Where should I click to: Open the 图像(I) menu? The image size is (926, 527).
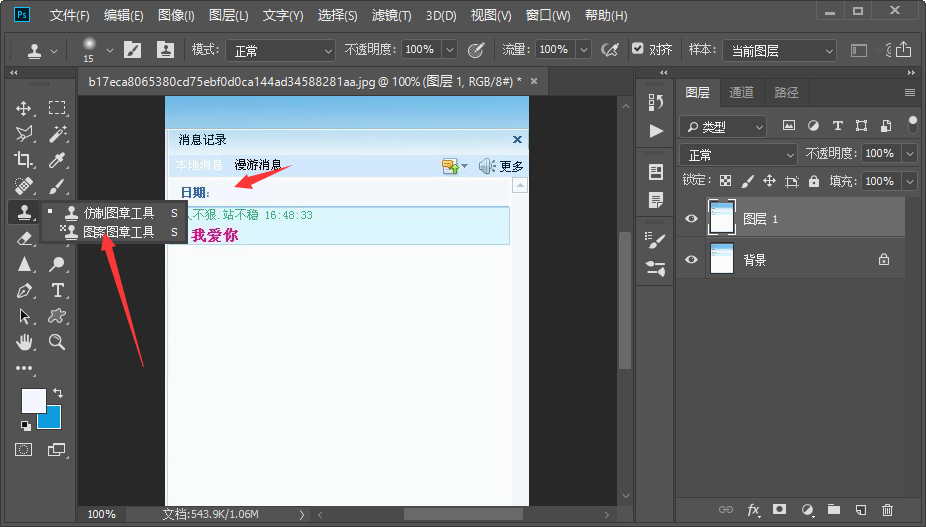tap(176, 15)
